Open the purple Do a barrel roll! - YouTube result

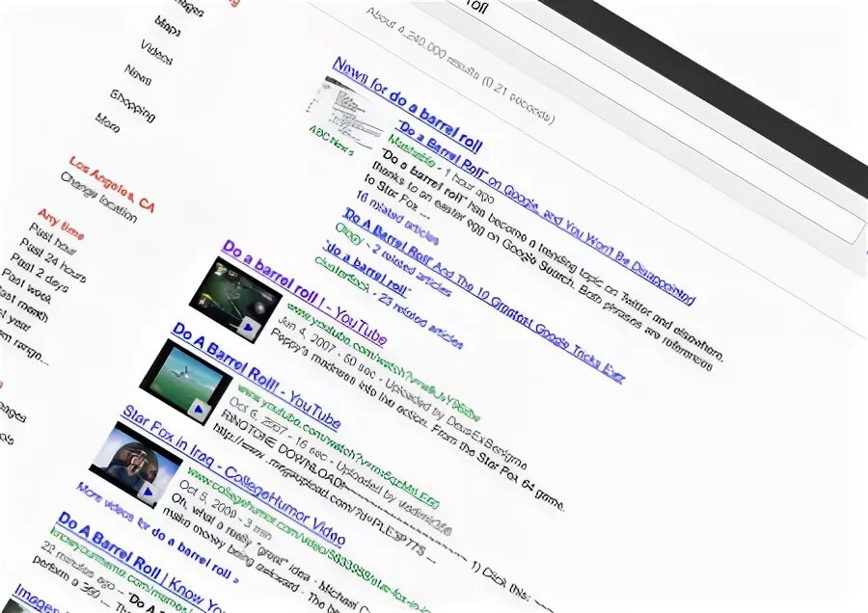[x=304, y=292]
